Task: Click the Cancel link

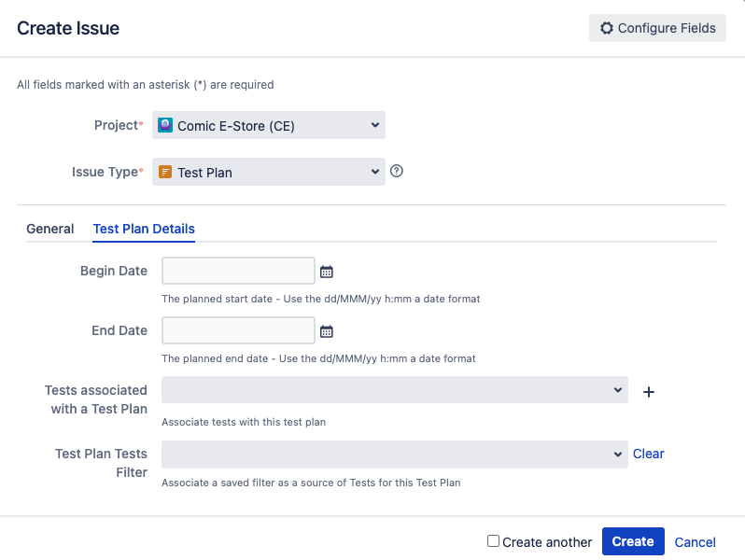Action: point(696,542)
